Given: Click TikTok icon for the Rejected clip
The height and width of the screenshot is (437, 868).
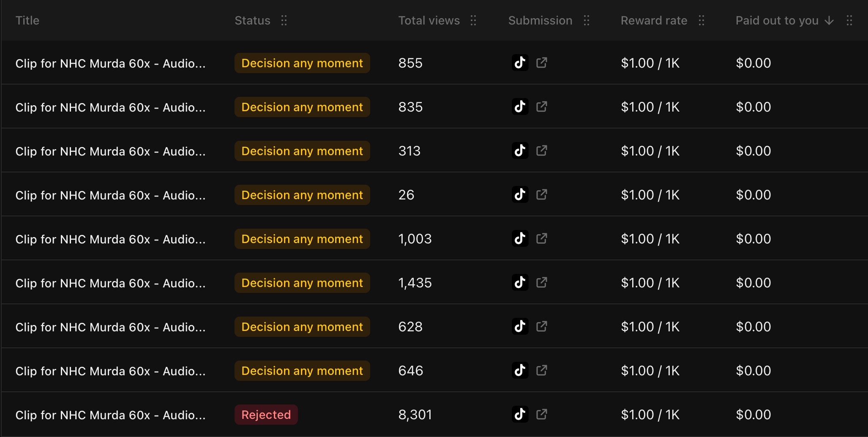Looking at the screenshot, I should click(x=520, y=414).
